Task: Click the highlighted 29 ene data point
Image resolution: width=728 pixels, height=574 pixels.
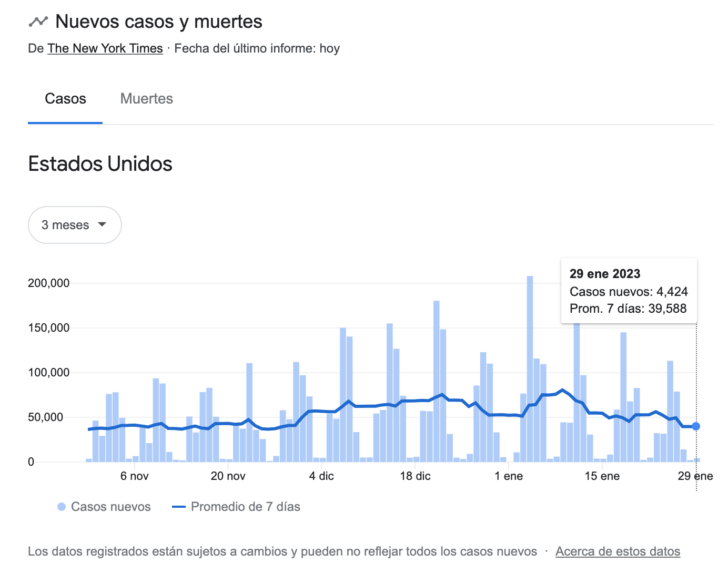Action: tap(696, 426)
